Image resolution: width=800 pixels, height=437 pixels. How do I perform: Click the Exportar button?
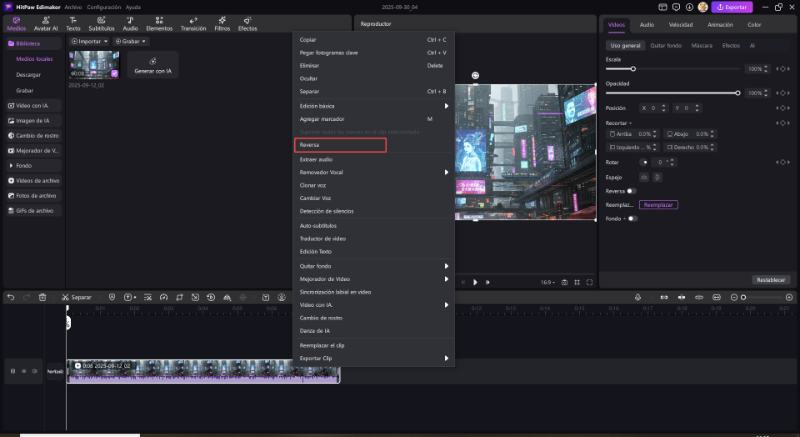(x=731, y=7)
